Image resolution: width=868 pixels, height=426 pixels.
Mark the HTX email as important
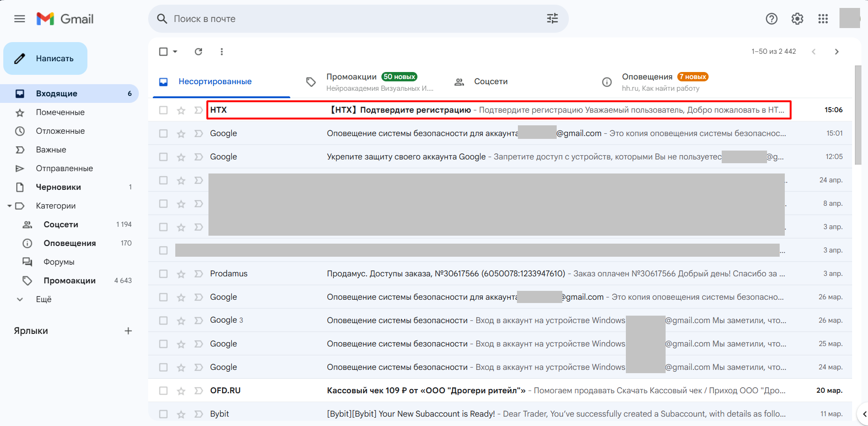[x=199, y=110]
